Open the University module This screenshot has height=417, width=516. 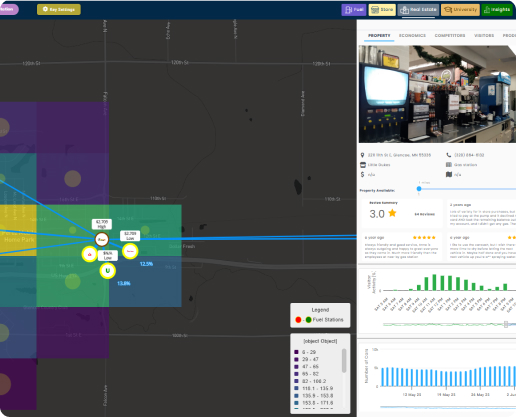pos(460,10)
